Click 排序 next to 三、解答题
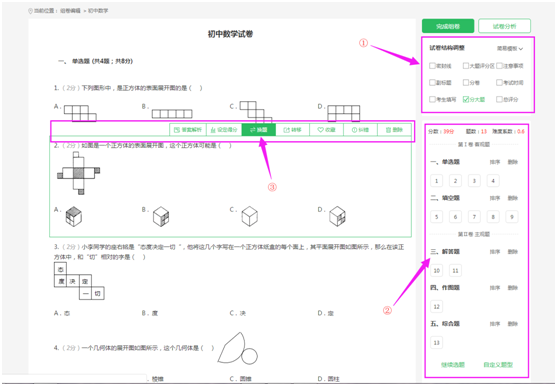Screen dimensions: 557x386 pos(495,251)
